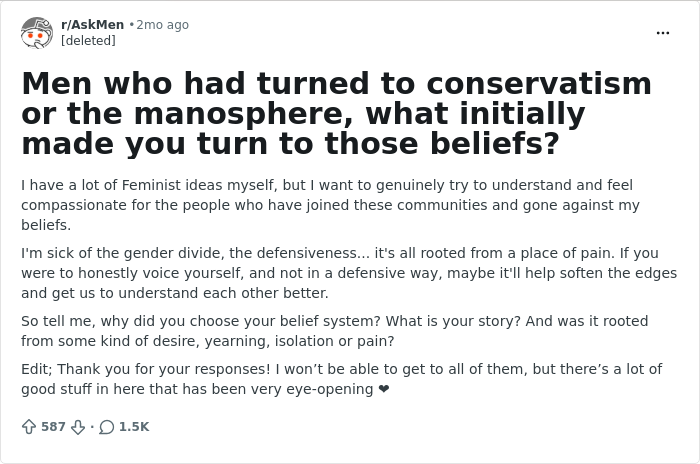Open comments via the speech bubble icon
The width and height of the screenshot is (700, 464).
pyautogui.click(x=106, y=427)
